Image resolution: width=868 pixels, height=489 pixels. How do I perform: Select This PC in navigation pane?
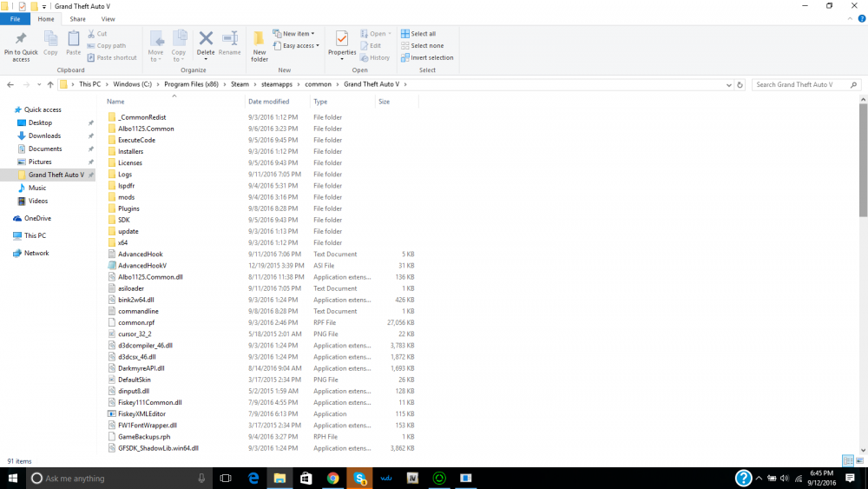click(x=35, y=235)
